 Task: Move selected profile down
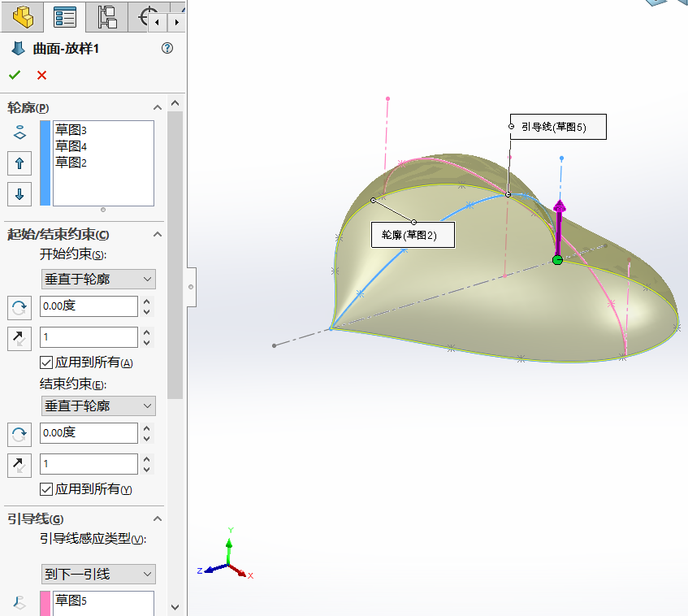(x=19, y=194)
